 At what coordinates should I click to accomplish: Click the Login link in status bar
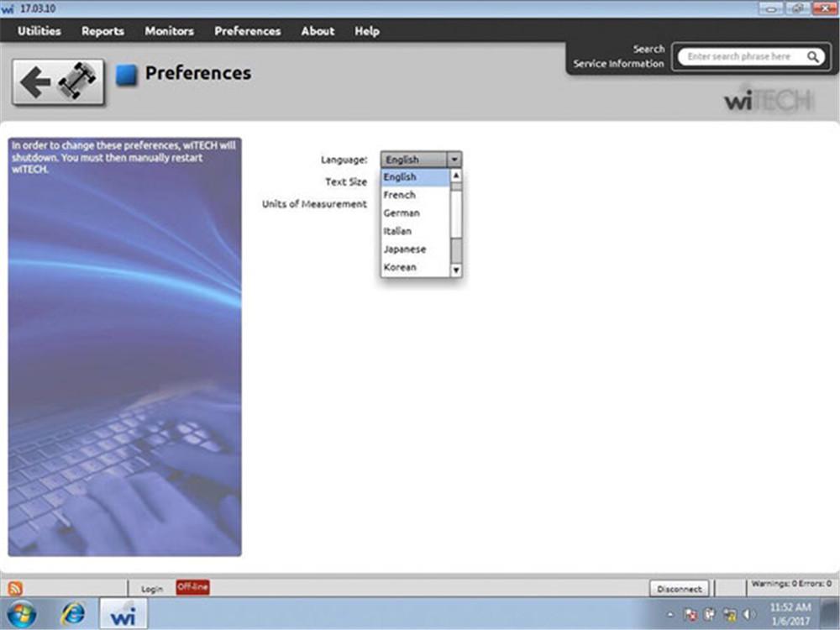click(152, 589)
